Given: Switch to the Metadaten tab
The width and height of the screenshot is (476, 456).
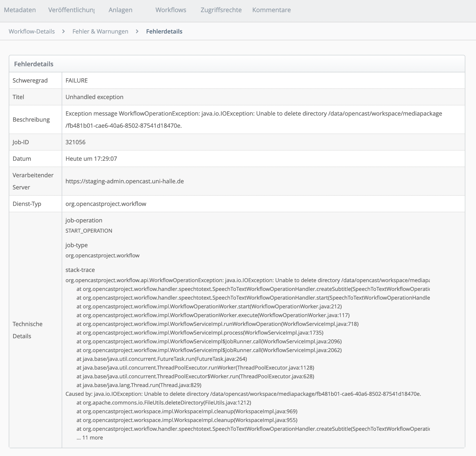Looking at the screenshot, I should (x=19, y=10).
